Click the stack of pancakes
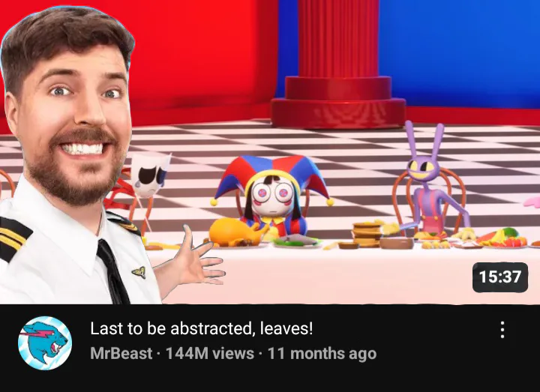Viewport: 540px width, 392px height. [366, 235]
